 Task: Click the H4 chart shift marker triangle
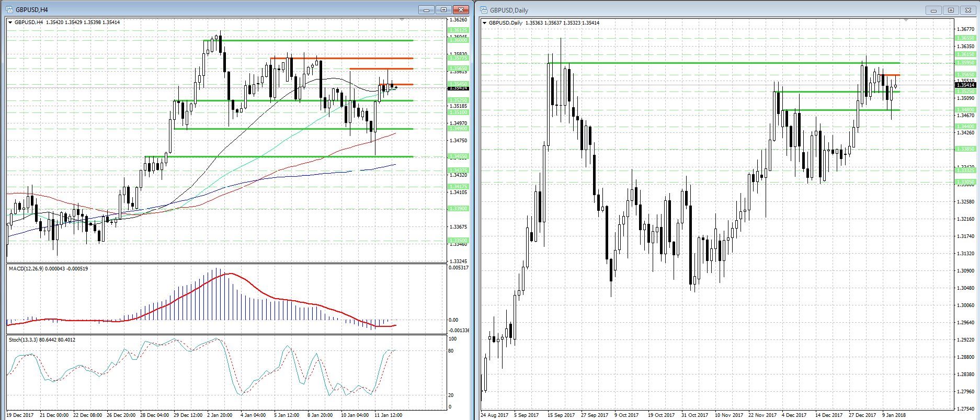[402, 19]
